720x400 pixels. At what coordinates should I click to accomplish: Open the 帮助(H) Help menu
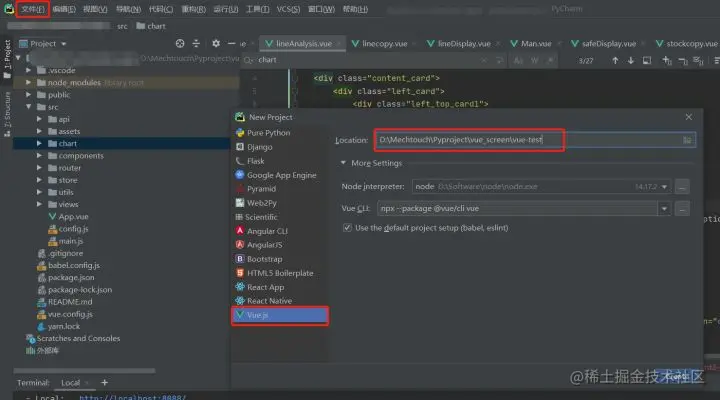355,9
